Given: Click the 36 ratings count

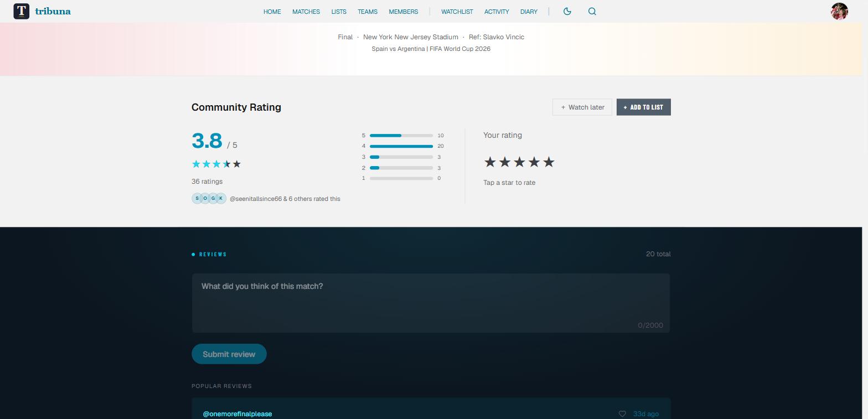Looking at the screenshot, I should pyautogui.click(x=207, y=182).
